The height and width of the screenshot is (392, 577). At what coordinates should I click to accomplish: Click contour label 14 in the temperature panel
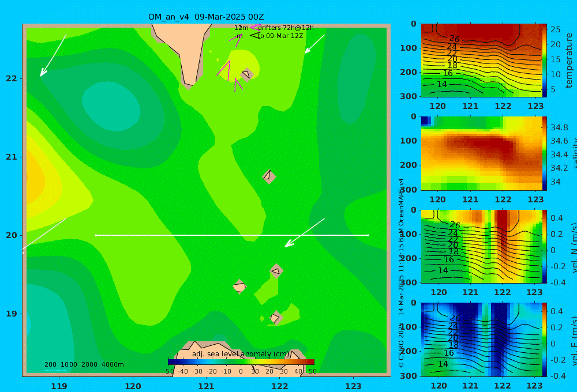point(441,84)
